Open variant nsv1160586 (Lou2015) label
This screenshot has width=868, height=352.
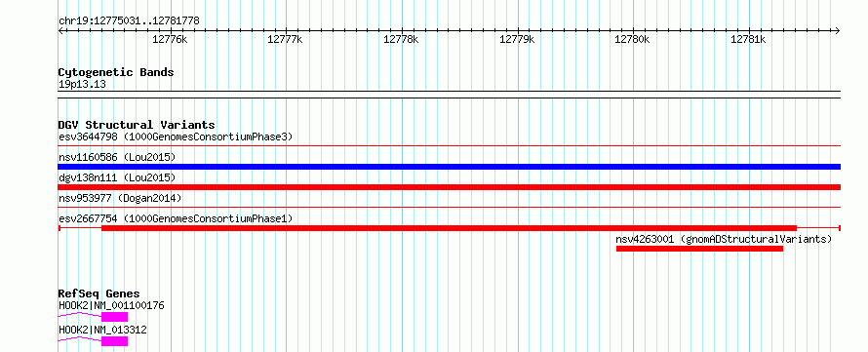tap(117, 158)
